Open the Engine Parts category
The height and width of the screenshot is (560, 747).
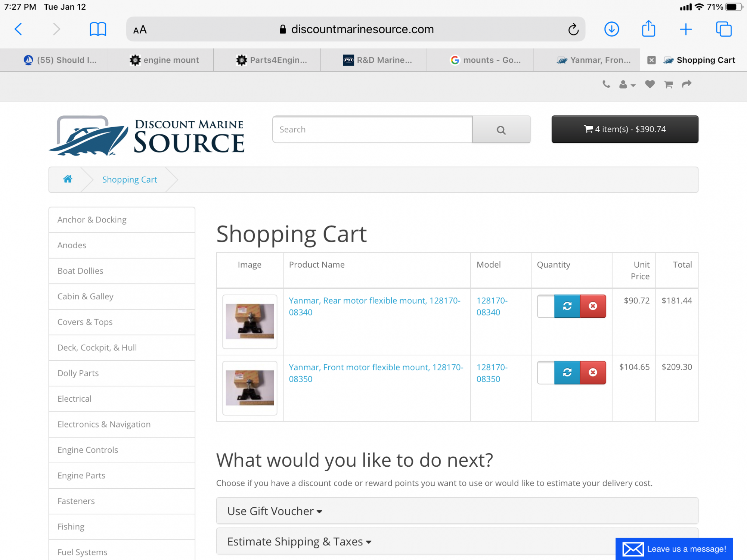(122, 476)
